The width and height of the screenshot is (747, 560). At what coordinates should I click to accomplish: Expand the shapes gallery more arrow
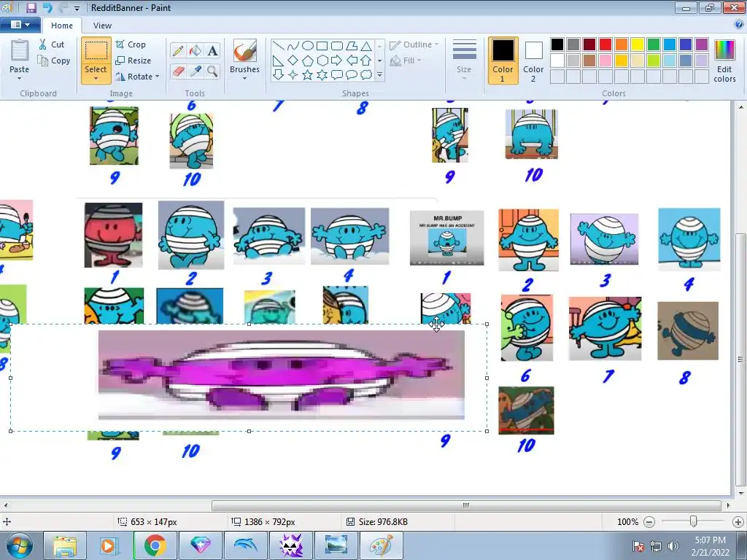click(379, 75)
